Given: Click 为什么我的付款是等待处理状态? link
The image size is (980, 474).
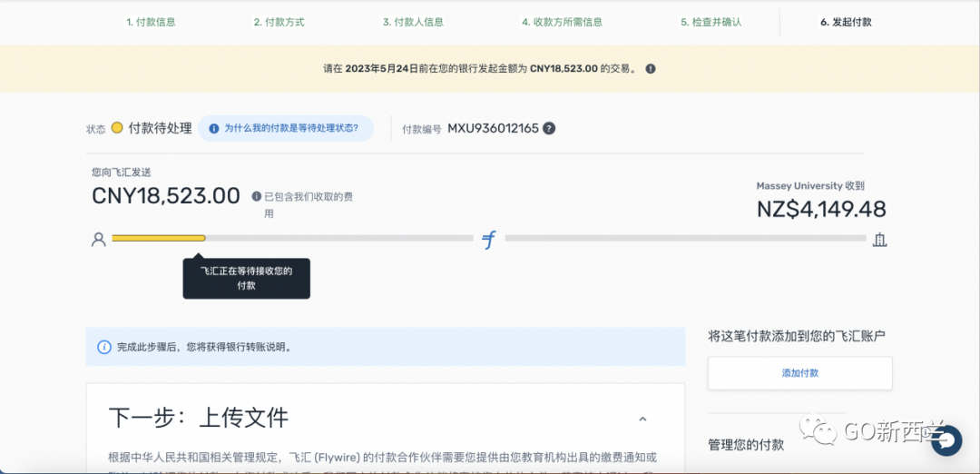Looking at the screenshot, I should pyautogui.click(x=286, y=128).
